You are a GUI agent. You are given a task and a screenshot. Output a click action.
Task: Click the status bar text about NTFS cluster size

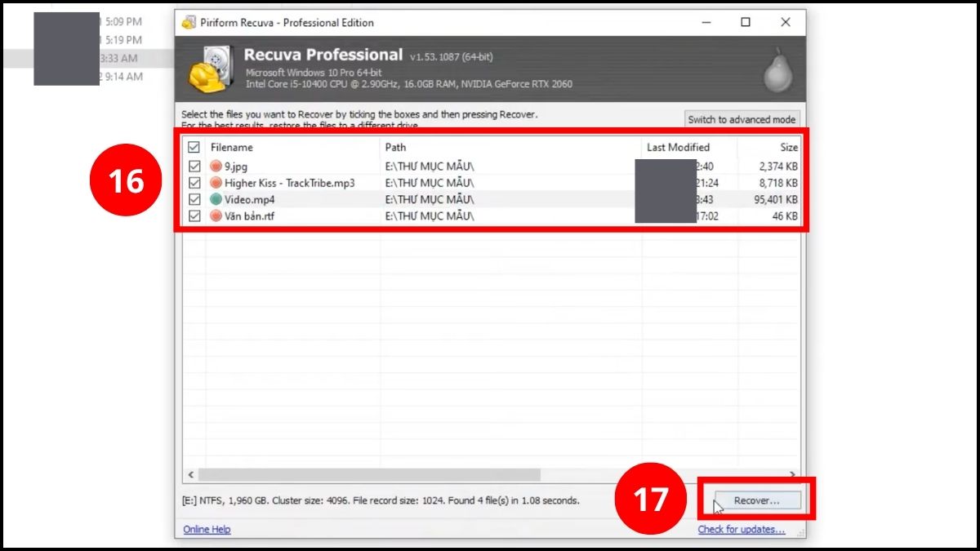tap(381, 500)
